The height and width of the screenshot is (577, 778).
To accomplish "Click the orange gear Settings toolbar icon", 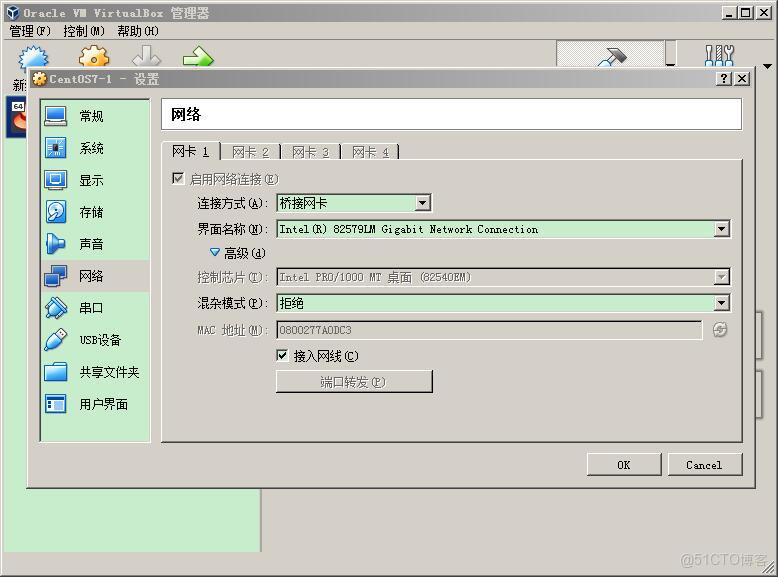I will pos(94,57).
